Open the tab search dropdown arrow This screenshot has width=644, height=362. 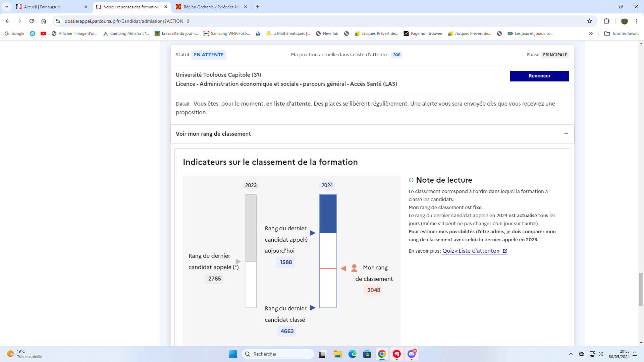point(6,7)
